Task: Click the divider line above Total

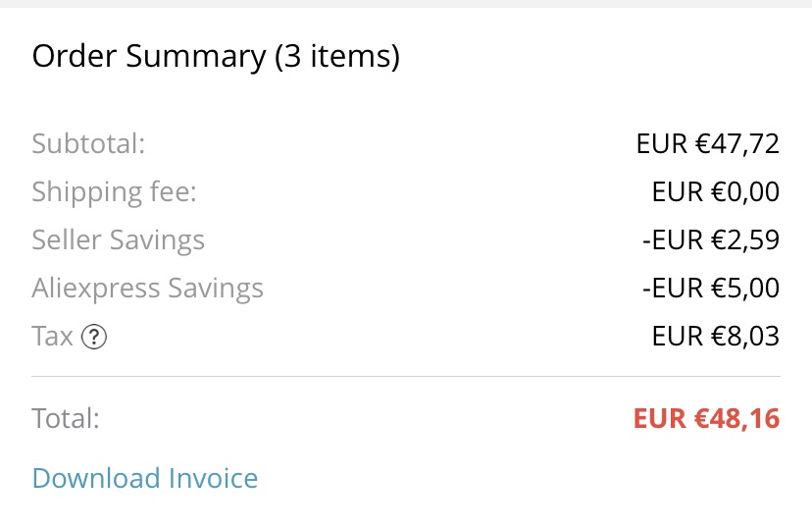Action: (406, 377)
